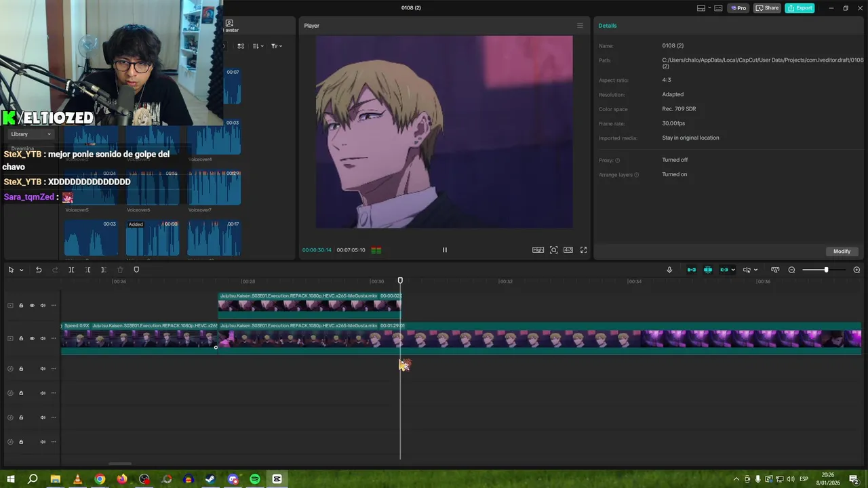This screenshot has width=868, height=488.
Task: Mute the upper video track audio
Action: [43, 306]
